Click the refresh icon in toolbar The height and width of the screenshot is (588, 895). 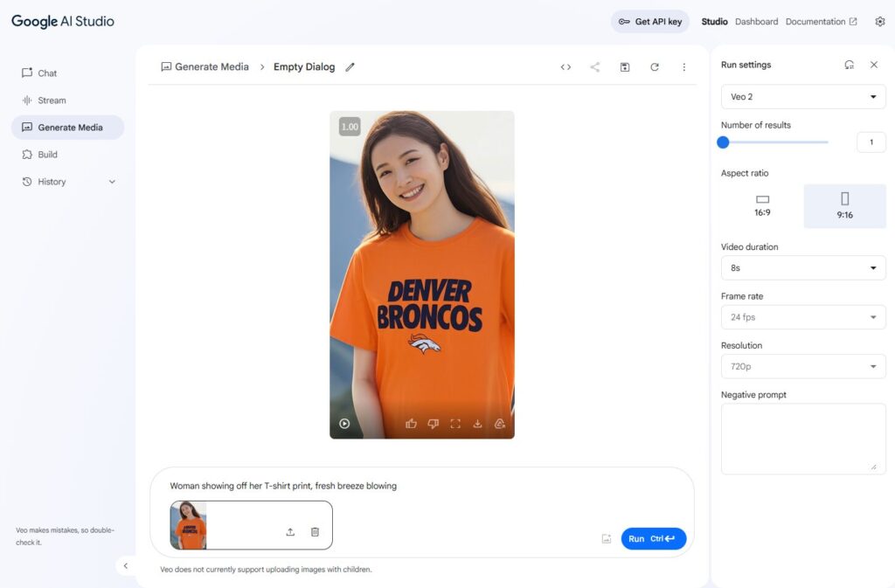click(655, 67)
